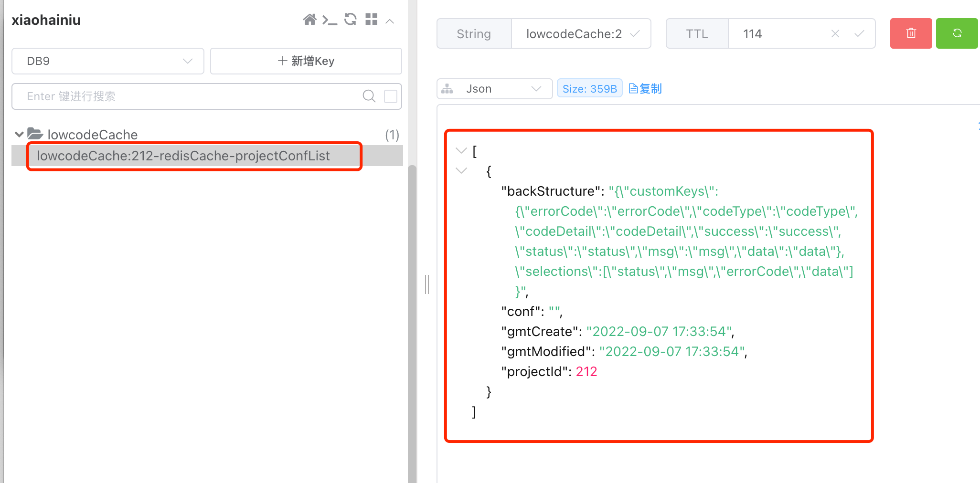Image resolution: width=980 pixels, height=483 pixels.
Task: Click the "conf" key
Action: click(521, 312)
